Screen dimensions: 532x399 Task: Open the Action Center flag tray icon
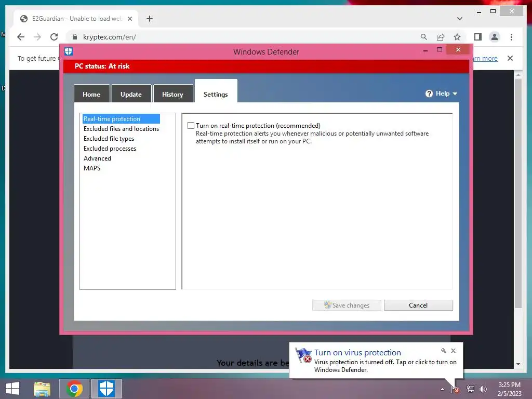click(x=455, y=389)
